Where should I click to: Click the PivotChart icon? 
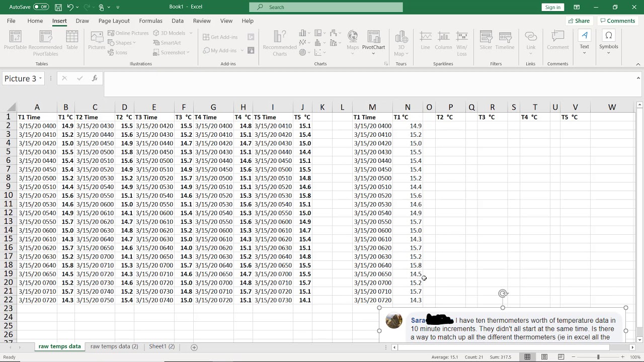point(373,41)
